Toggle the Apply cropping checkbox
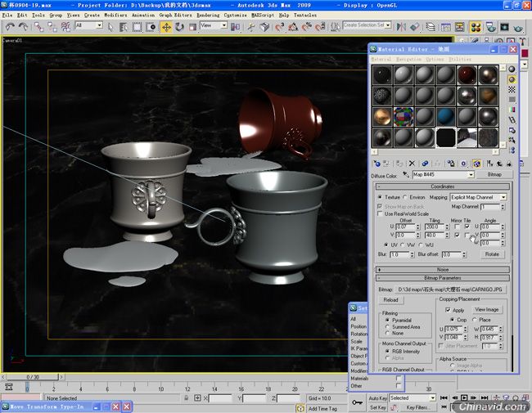The height and width of the screenshot is (413, 532). pos(448,310)
